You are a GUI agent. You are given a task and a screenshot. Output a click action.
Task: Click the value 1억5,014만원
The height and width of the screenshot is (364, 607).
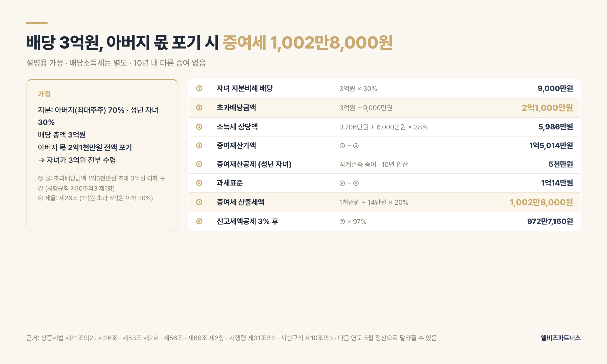coord(551,146)
